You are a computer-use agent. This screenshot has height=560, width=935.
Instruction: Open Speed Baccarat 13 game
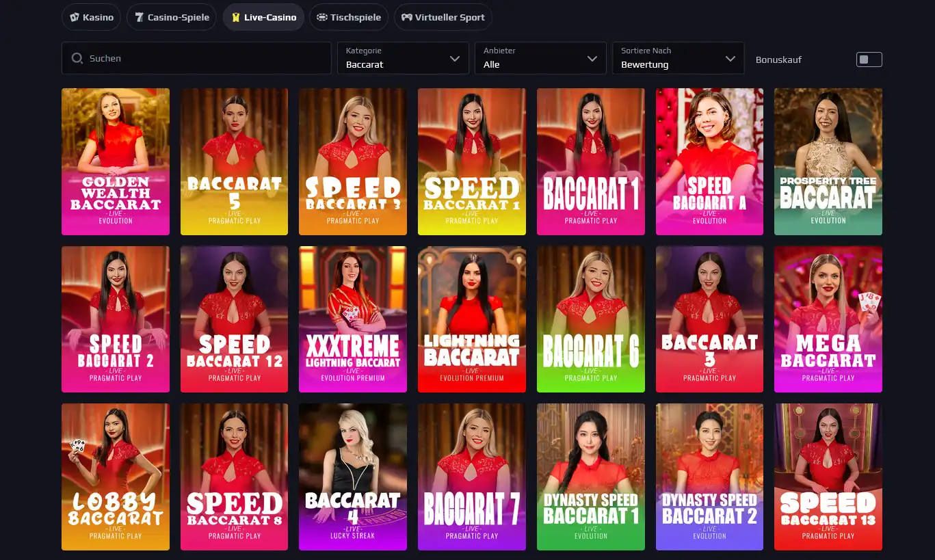pos(828,477)
